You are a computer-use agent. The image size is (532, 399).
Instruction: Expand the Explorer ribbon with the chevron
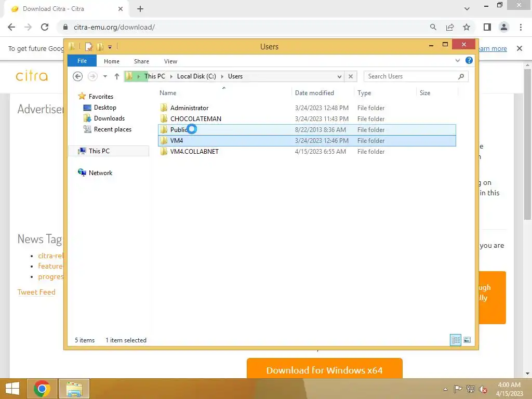pos(457,61)
